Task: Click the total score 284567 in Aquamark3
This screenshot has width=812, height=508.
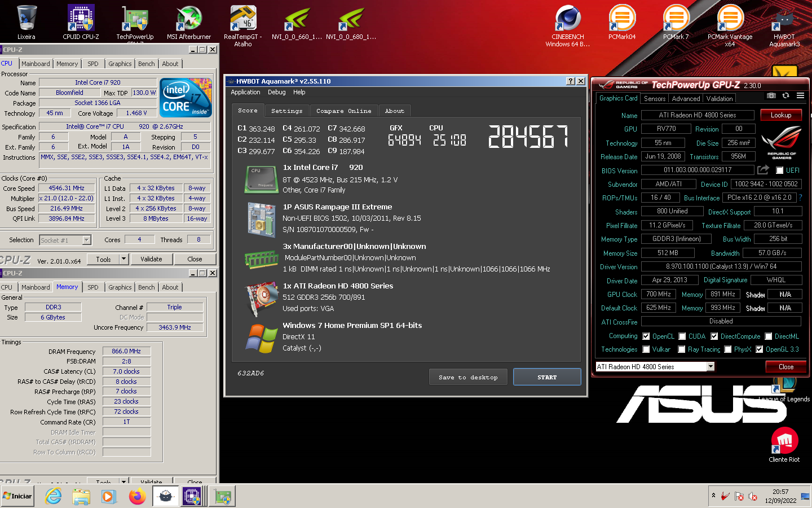Action: (528, 137)
